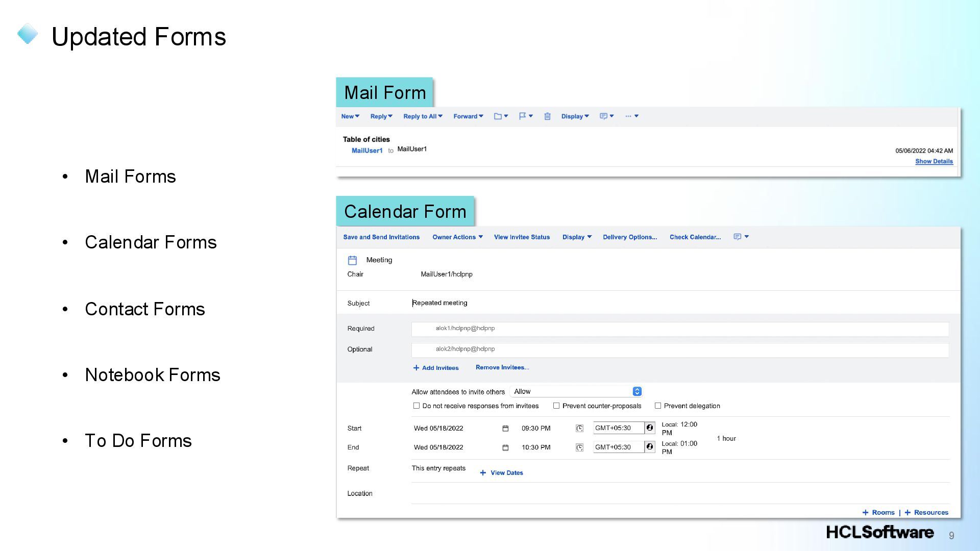Enable Do not receive responses from invitees
This screenshot has height=551, width=980.
pos(416,406)
